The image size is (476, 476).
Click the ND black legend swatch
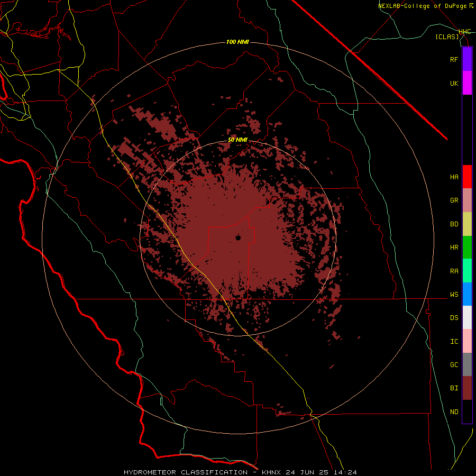tap(467, 411)
